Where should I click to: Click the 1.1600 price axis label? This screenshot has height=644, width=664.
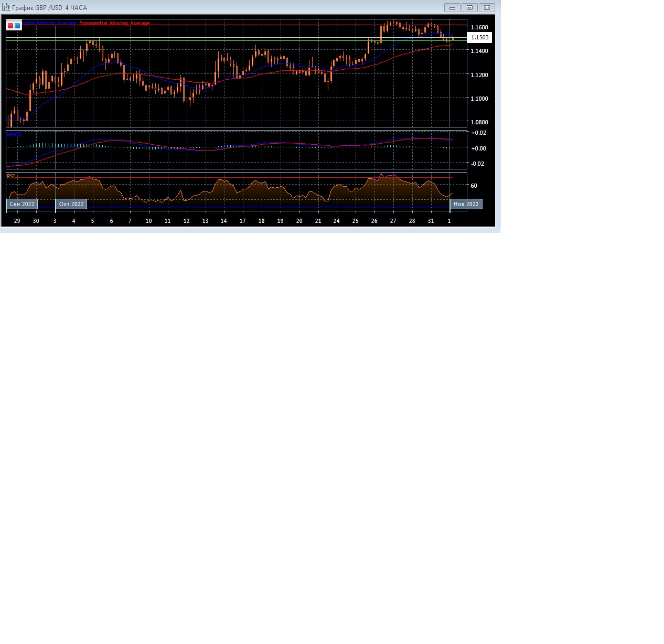point(479,27)
